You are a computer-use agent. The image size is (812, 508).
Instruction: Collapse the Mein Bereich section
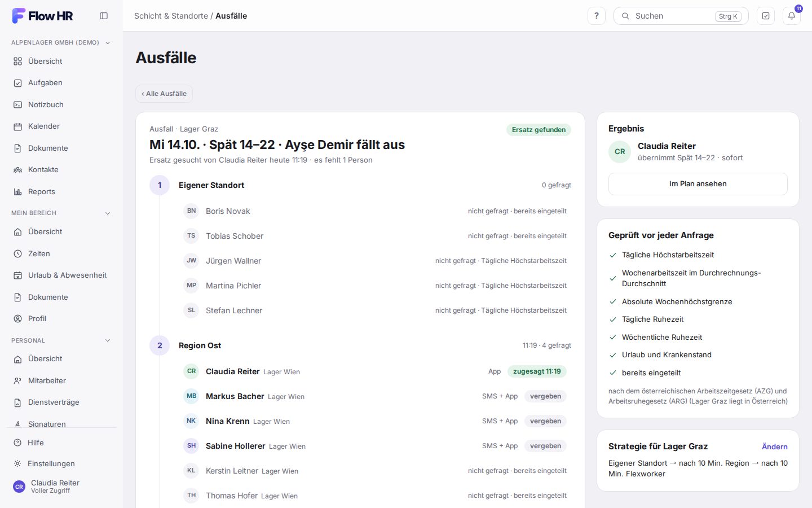pyautogui.click(x=61, y=213)
